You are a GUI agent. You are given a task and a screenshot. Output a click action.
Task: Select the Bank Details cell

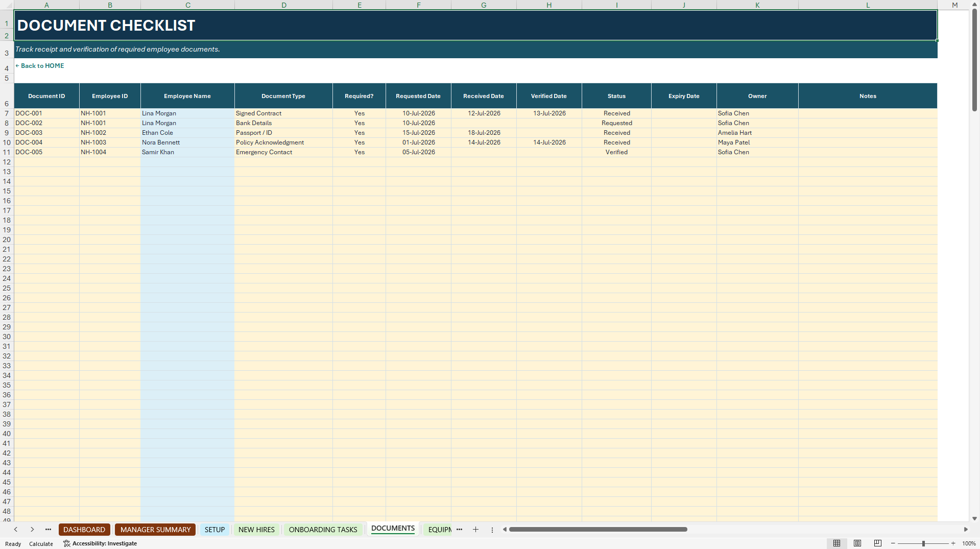(283, 123)
